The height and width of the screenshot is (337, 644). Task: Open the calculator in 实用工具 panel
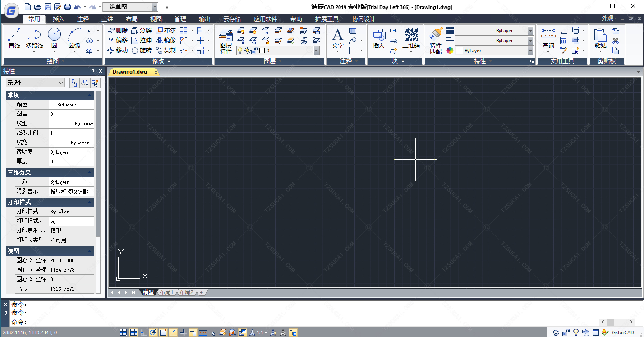pyautogui.click(x=563, y=41)
